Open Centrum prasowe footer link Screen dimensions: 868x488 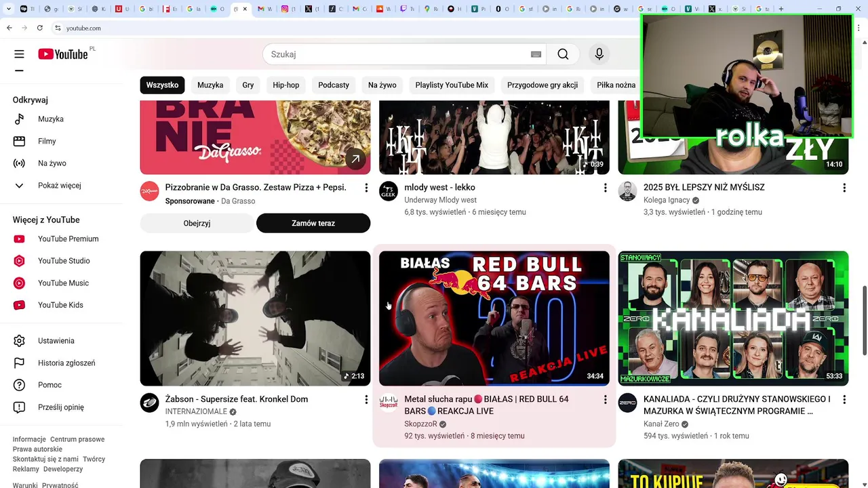[x=77, y=439]
